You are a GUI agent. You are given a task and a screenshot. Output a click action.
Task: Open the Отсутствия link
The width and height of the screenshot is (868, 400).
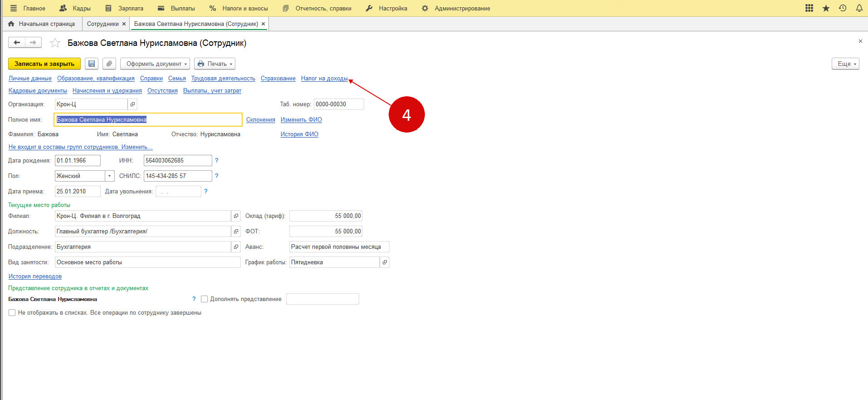pos(162,91)
